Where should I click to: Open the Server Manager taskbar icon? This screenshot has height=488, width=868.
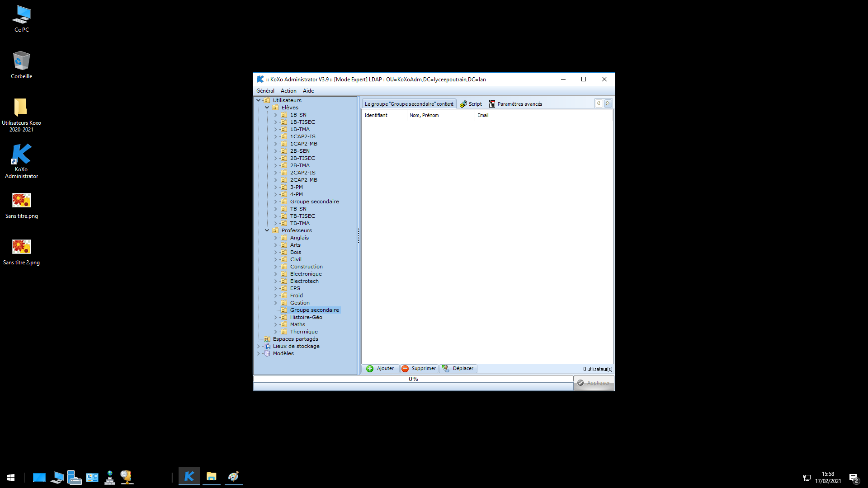74,477
